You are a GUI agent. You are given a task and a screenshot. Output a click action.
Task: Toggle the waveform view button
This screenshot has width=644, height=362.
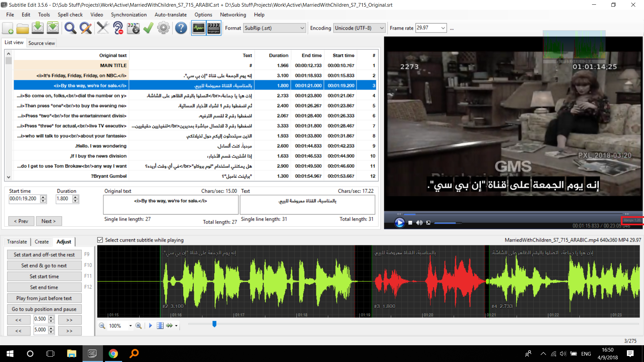(198, 28)
